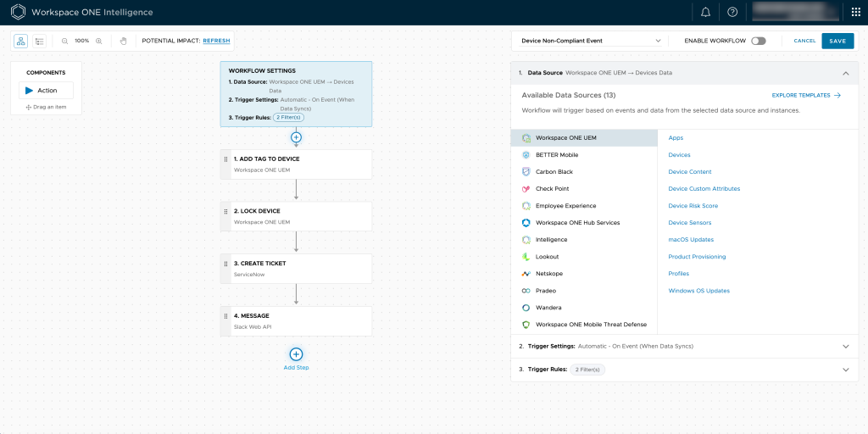Toggle the Enable Workflow switch

point(759,41)
